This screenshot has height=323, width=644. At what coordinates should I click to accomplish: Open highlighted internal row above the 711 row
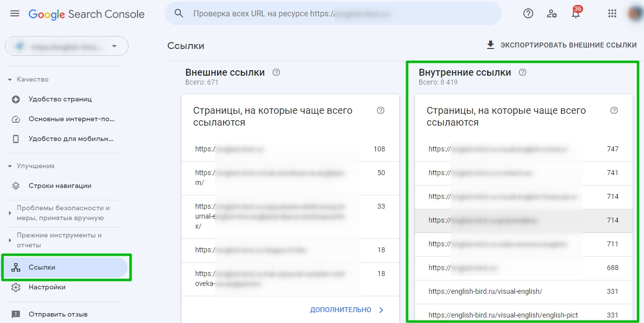[x=523, y=221]
